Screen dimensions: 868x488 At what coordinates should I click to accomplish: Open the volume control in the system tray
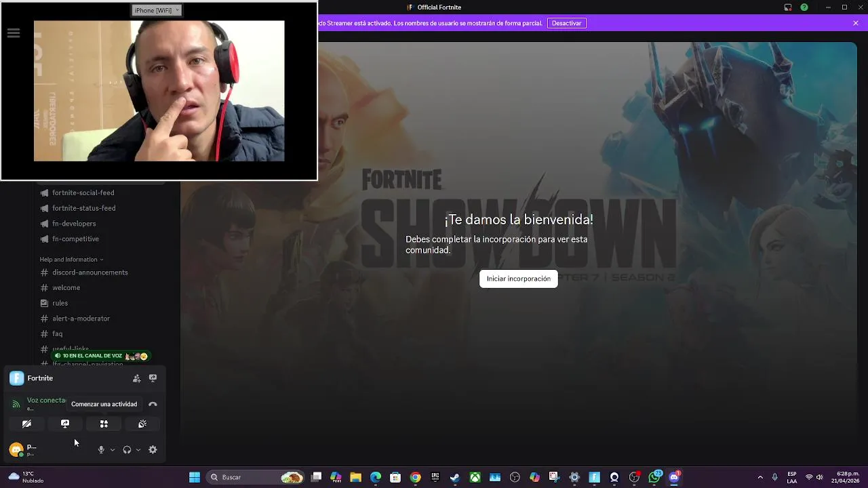click(820, 477)
